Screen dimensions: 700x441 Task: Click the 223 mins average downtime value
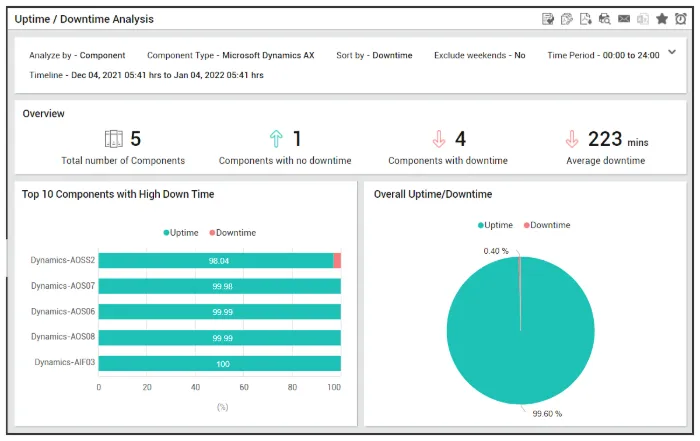click(x=618, y=139)
